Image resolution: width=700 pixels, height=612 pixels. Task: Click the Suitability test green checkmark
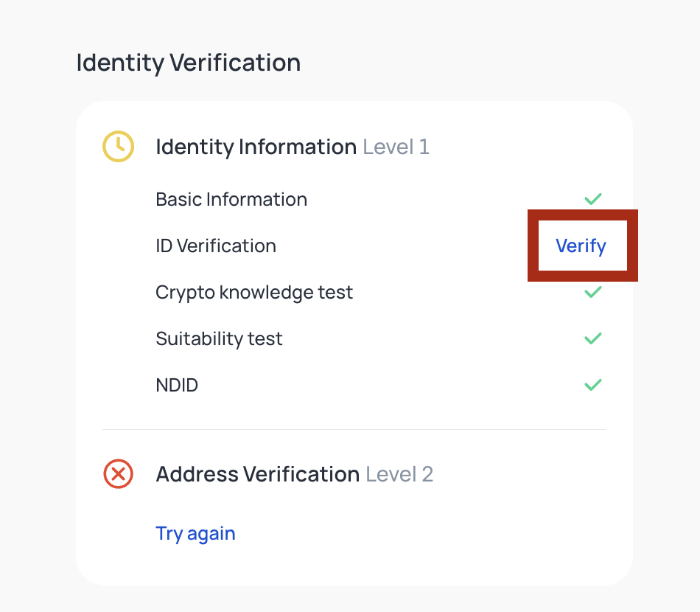[x=592, y=338]
